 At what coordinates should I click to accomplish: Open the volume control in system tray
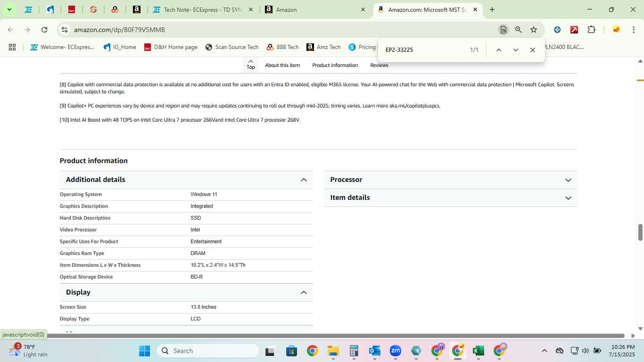(586, 351)
